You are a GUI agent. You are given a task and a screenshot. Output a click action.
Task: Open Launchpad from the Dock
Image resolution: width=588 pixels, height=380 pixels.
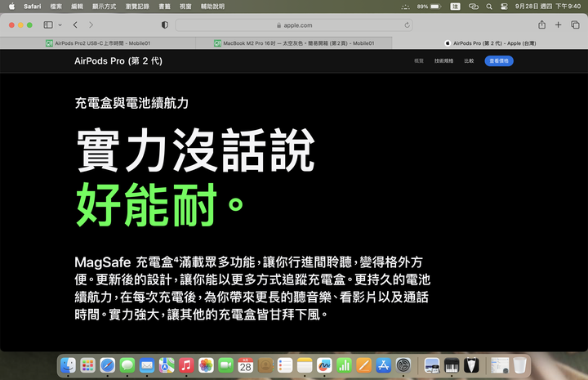pos(87,365)
